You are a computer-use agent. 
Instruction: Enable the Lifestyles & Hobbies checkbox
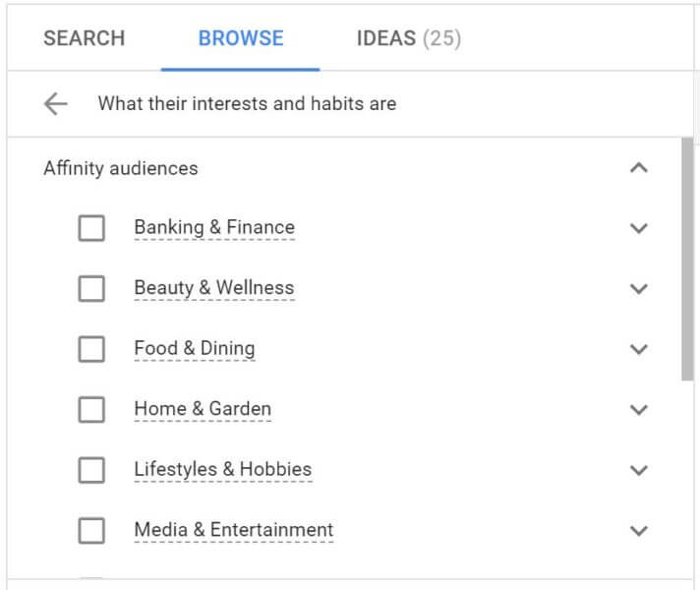91,470
